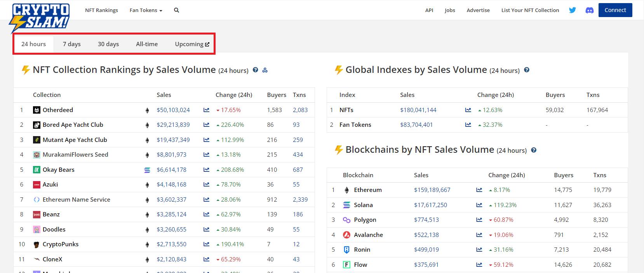
Task: Click the Otherdeed collection avatar
Action: (37, 110)
